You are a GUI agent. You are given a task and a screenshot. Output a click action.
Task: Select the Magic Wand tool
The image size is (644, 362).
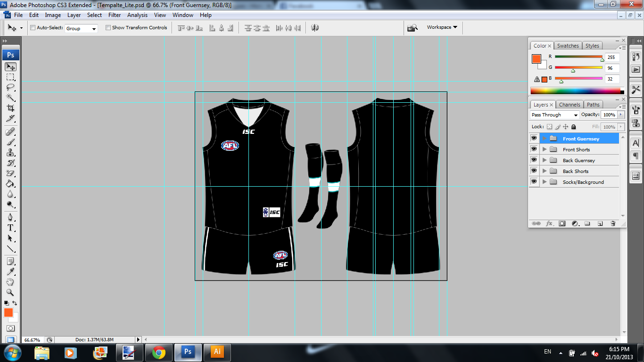(x=10, y=98)
